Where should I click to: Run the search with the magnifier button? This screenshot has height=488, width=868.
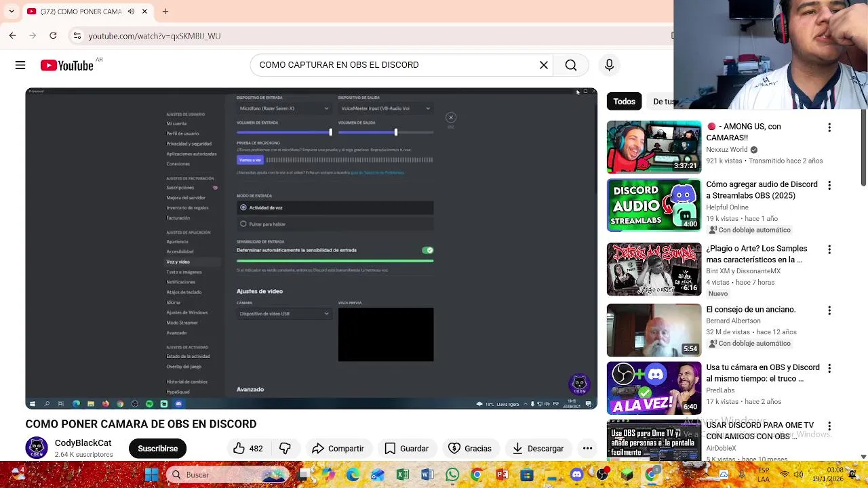[571, 65]
